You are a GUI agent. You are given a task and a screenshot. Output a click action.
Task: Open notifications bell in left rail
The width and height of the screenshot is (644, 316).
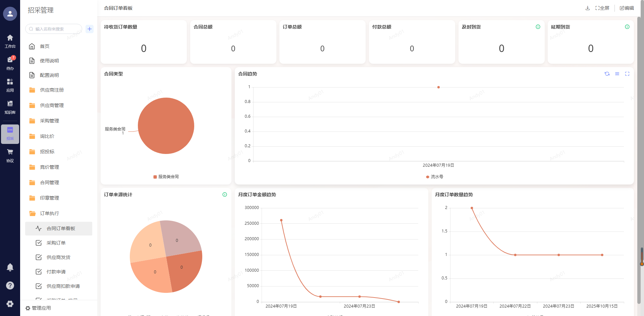tap(10, 267)
